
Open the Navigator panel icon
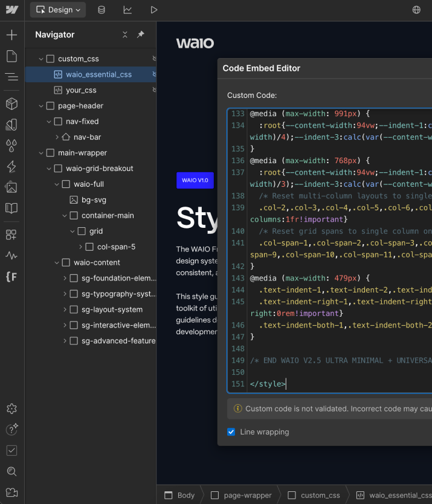point(11,77)
